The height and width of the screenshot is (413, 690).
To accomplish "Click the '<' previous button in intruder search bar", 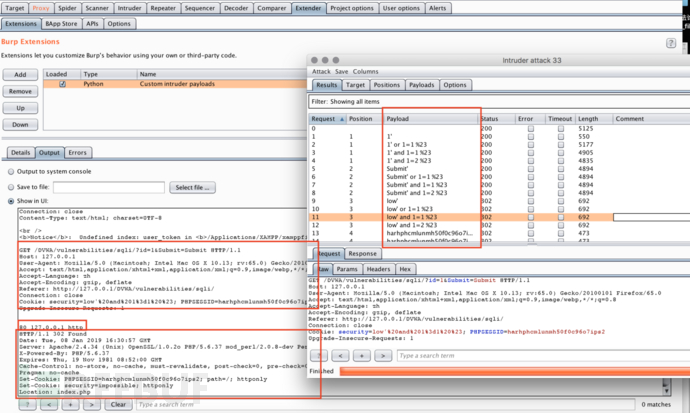I will point(341,355).
